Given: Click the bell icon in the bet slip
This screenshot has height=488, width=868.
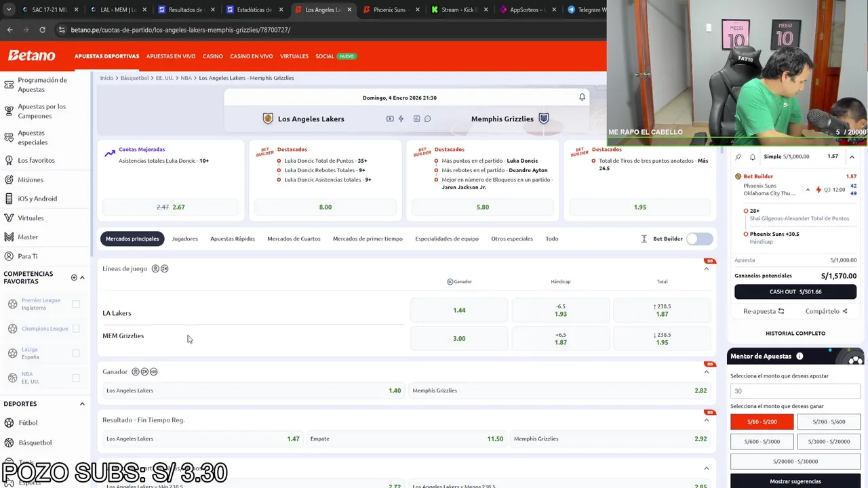Looking at the screenshot, I should 753,157.
